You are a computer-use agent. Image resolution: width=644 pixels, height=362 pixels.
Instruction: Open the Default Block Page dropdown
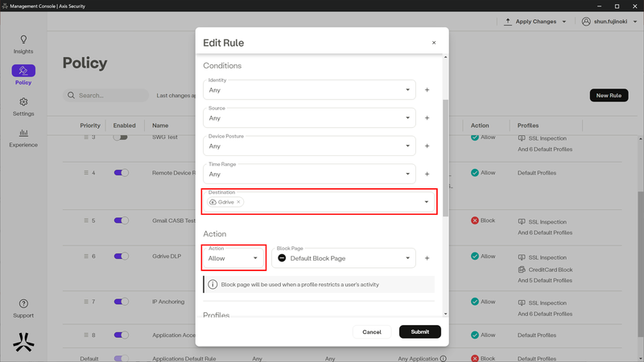pyautogui.click(x=344, y=258)
